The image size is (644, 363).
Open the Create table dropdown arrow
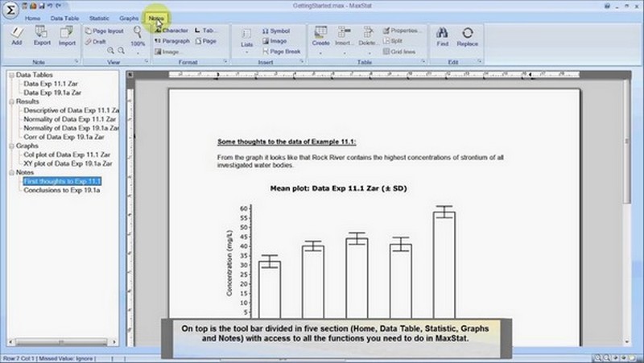pos(320,53)
